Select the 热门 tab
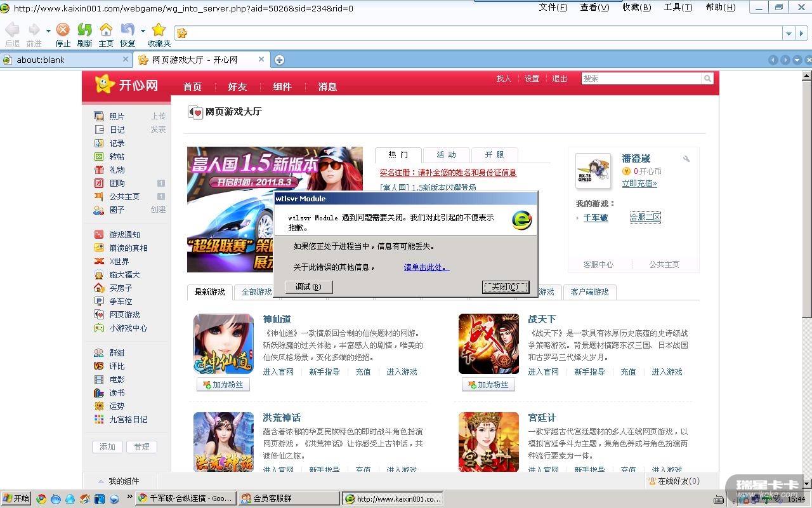The width and height of the screenshot is (812, 508). point(398,155)
